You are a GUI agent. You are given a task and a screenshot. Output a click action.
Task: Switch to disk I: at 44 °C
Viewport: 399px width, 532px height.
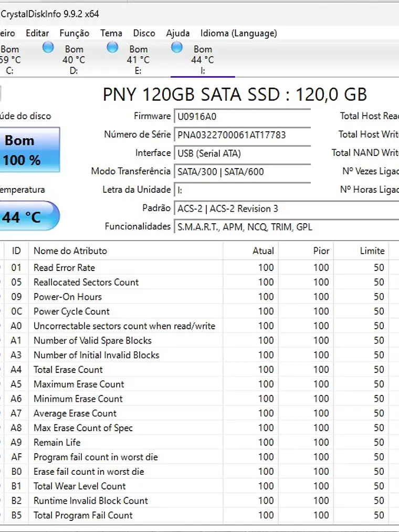tap(203, 60)
